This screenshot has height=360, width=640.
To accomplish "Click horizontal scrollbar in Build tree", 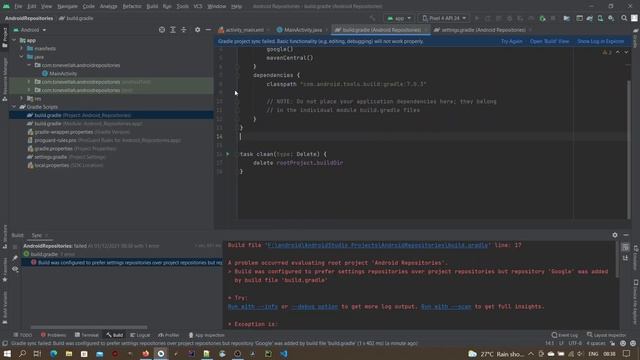I will (x=89, y=327).
